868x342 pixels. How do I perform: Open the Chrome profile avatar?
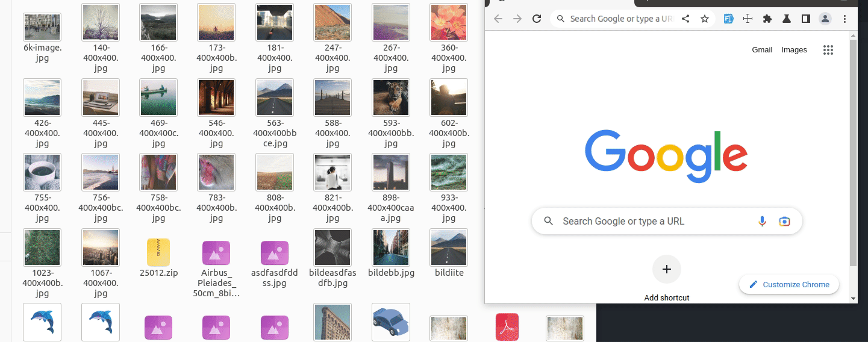[825, 19]
